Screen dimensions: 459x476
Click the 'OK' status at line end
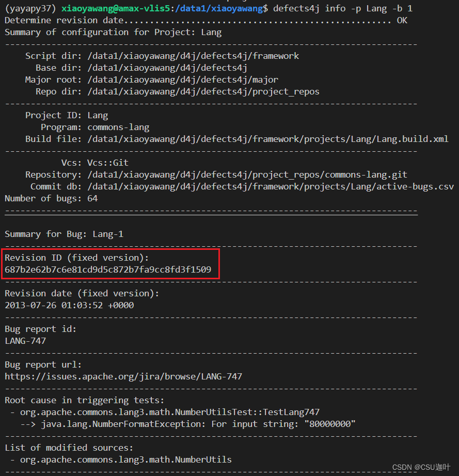(x=402, y=20)
